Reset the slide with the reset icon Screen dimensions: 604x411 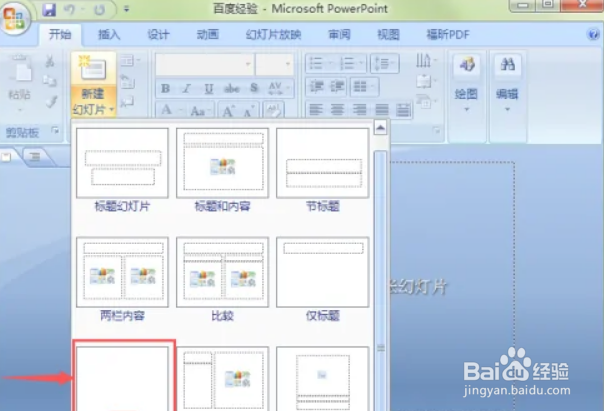128,82
